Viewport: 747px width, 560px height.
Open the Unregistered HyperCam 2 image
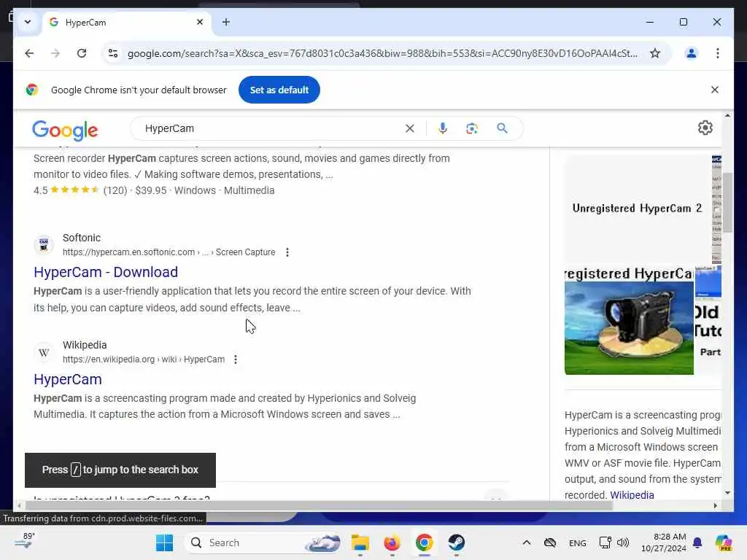click(x=638, y=208)
